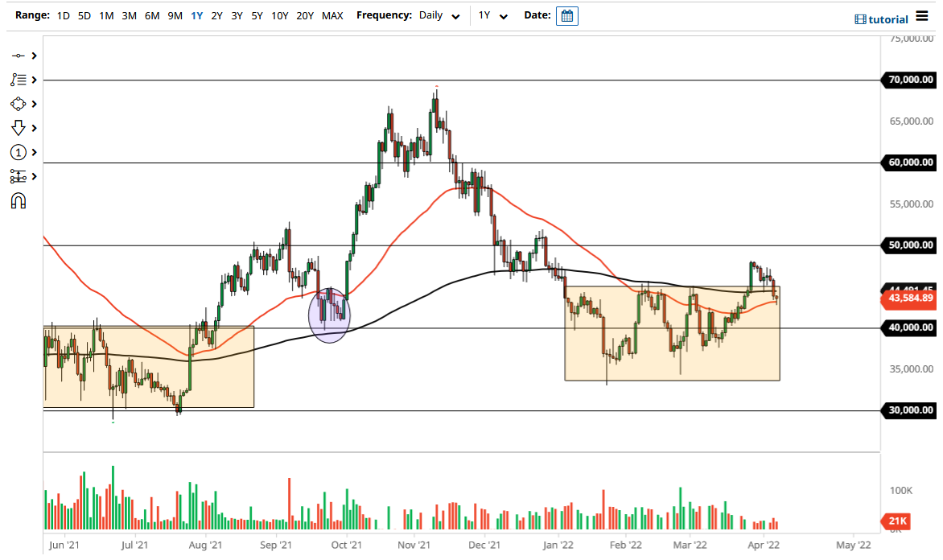This screenshot has height=560, width=943.
Task: Select the 5Y range tab
Action: point(257,15)
